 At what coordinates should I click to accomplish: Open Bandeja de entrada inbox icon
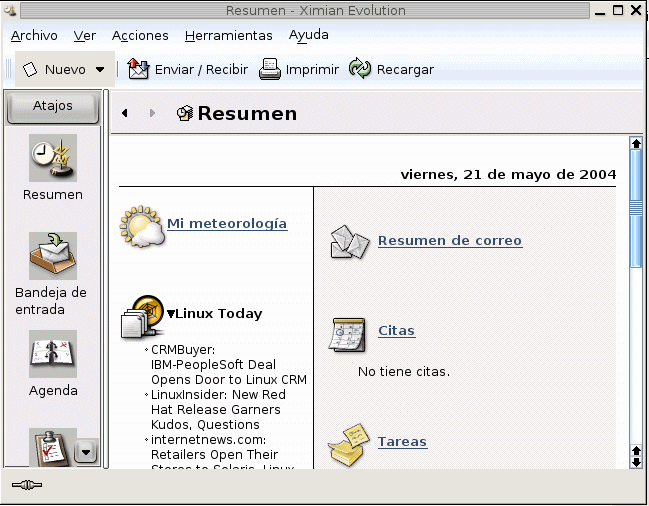point(52,256)
